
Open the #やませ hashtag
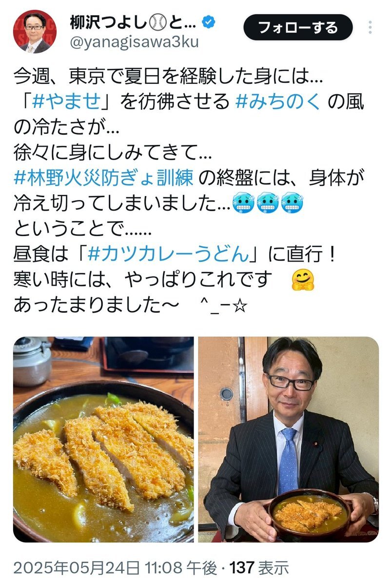pyautogui.click(x=66, y=101)
